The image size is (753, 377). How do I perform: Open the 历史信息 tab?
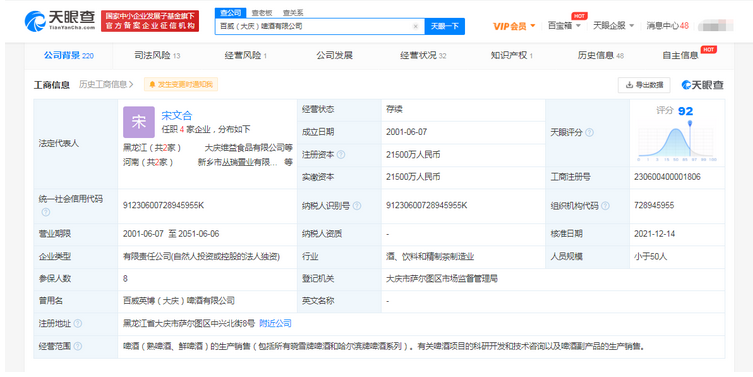600,56
